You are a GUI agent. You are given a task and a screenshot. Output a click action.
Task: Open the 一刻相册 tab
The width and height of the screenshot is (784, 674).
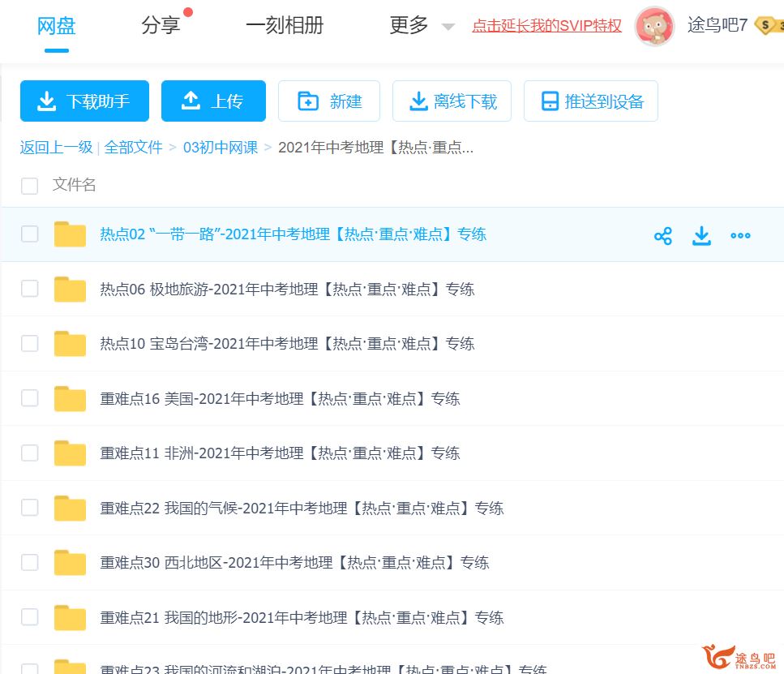click(x=285, y=26)
